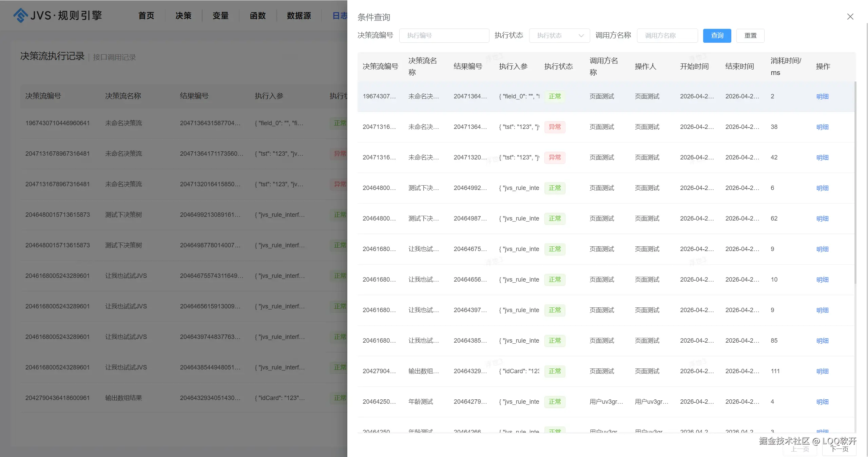Open 明细 for the 年龄测试 row with 4 ms
Image resolution: width=868 pixels, height=457 pixels.
pos(822,402)
